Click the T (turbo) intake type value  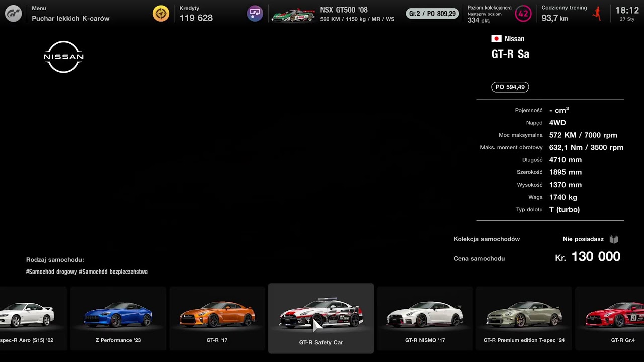click(x=565, y=210)
